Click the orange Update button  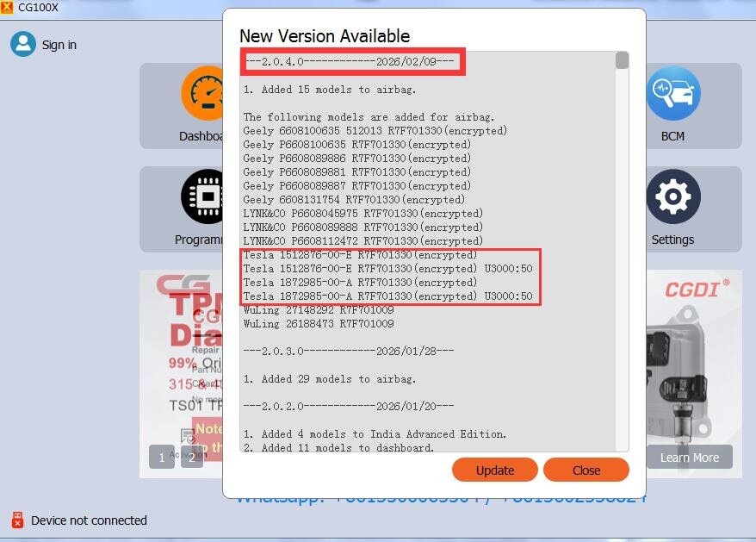pyautogui.click(x=495, y=470)
